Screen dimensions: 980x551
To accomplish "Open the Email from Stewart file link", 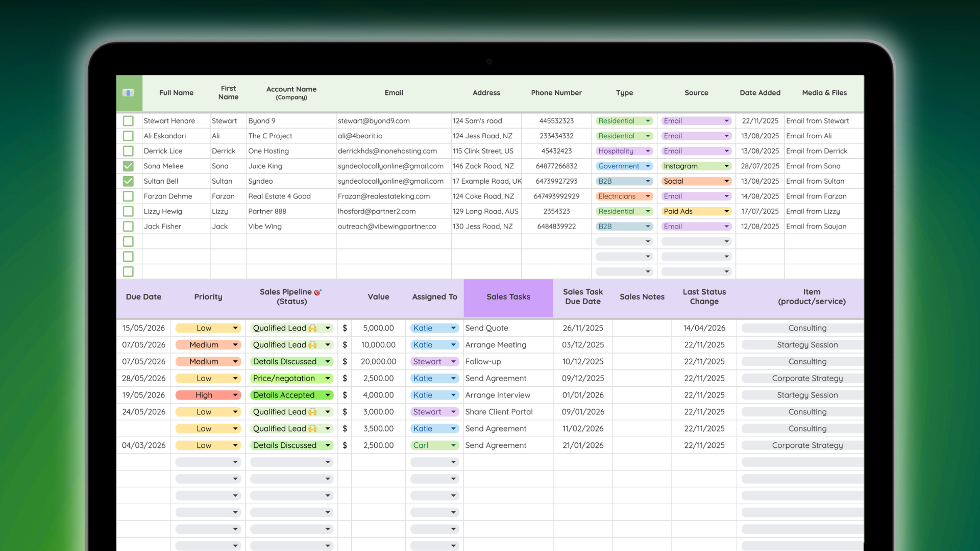I will [817, 121].
